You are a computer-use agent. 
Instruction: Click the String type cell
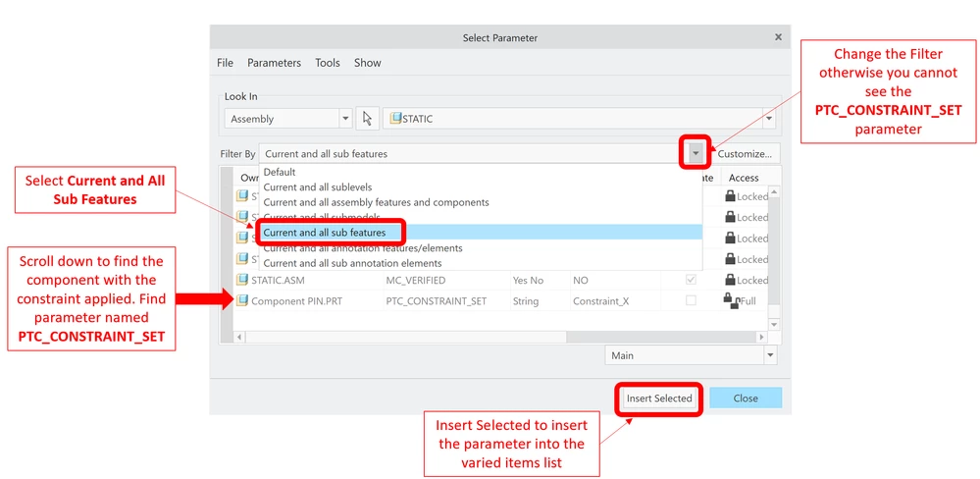(526, 300)
